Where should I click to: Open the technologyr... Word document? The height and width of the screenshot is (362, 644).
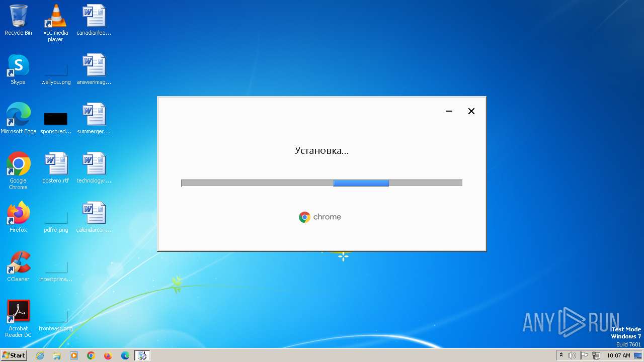pos(94,168)
